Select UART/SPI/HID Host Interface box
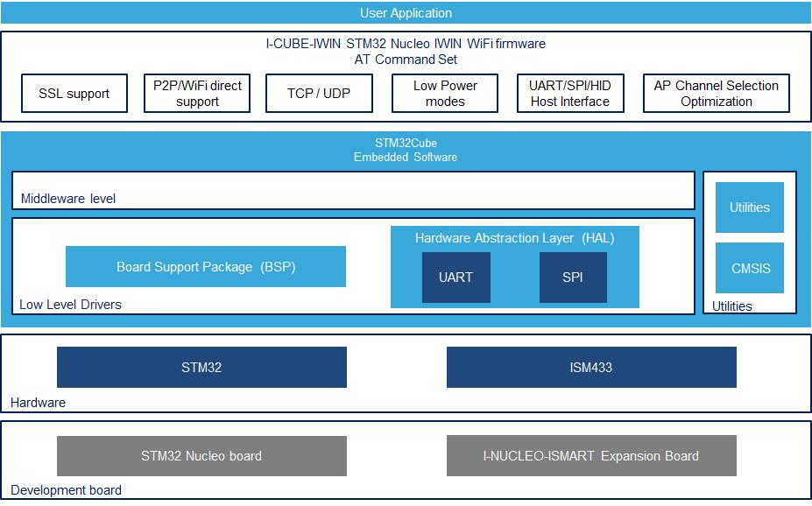The width and height of the screenshot is (812, 506). [x=570, y=93]
